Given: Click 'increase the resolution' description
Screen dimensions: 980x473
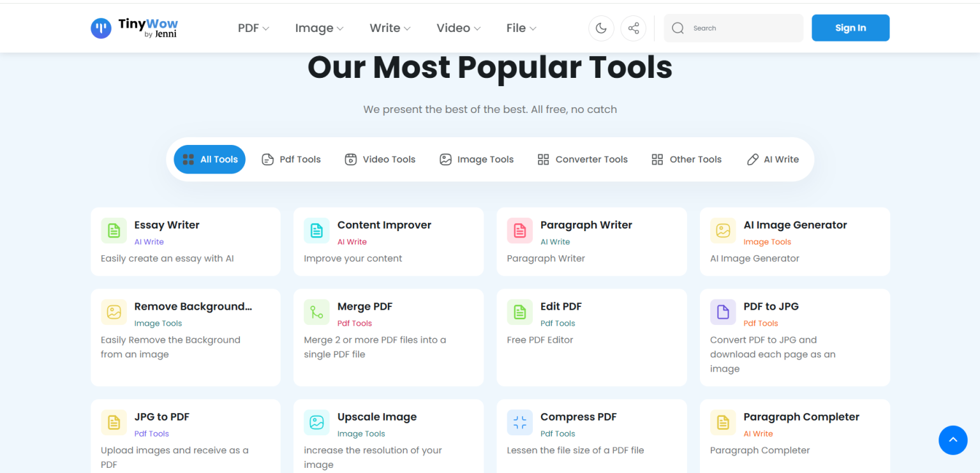Looking at the screenshot, I should pos(373,457).
